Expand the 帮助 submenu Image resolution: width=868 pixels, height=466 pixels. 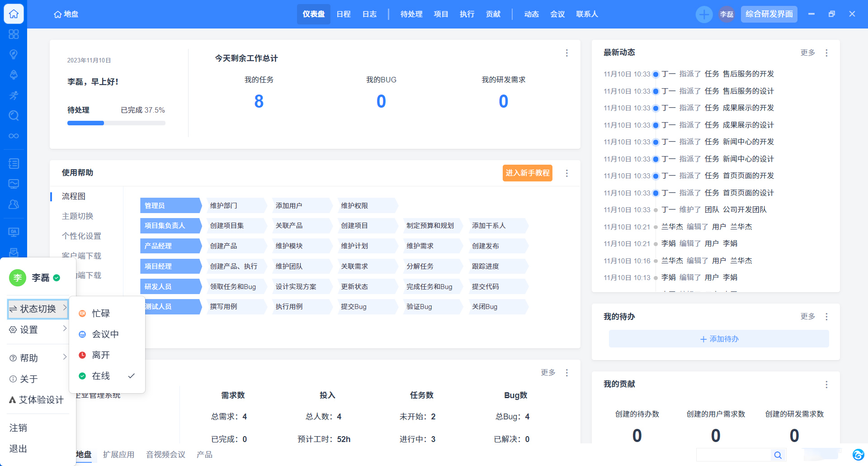click(x=38, y=358)
